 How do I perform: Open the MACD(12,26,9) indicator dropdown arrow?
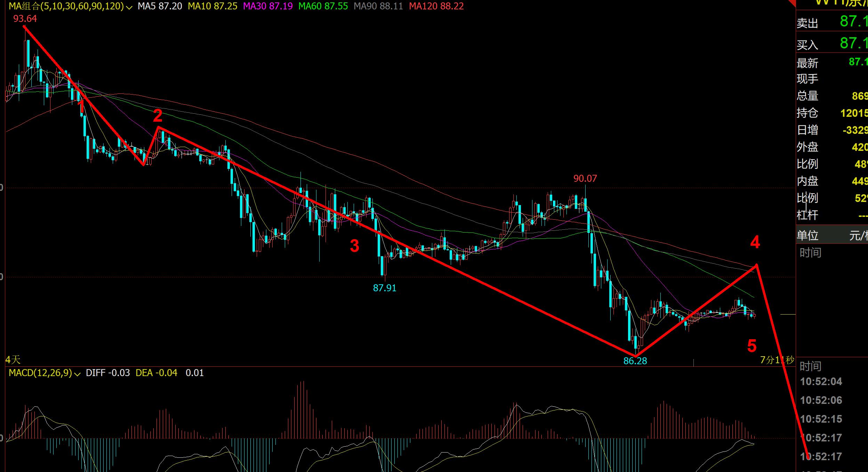(x=78, y=374)
